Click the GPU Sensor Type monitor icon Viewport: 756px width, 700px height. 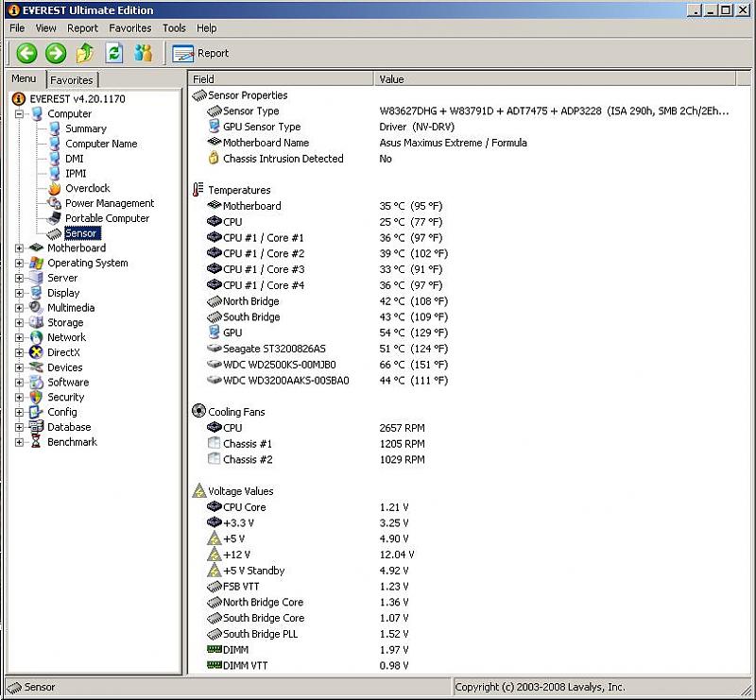[215, 127]
